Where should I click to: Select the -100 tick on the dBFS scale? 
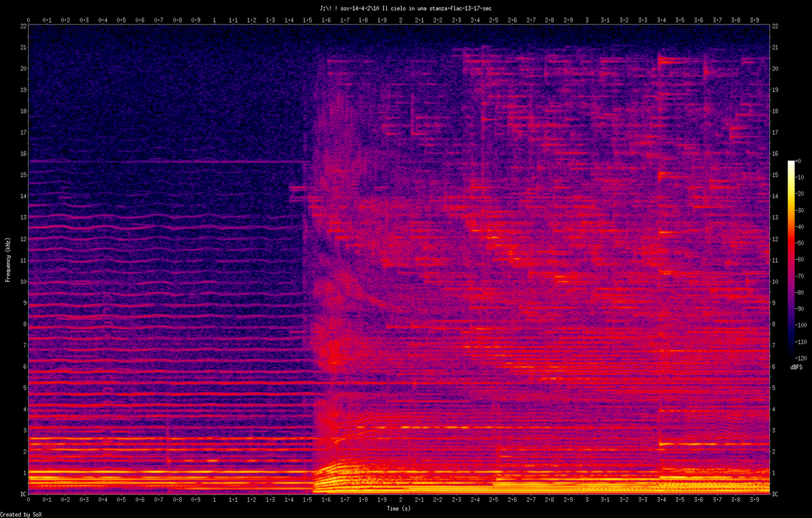[x=802, y=325]
